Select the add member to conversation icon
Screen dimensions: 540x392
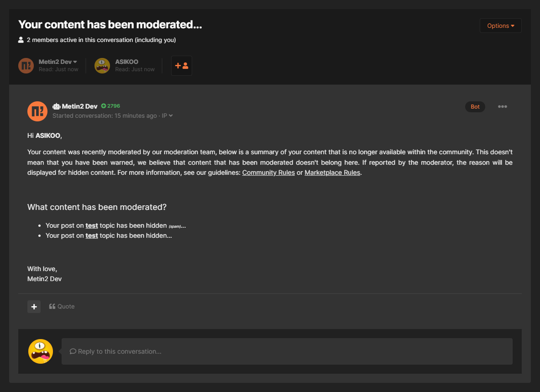[181, 65]
